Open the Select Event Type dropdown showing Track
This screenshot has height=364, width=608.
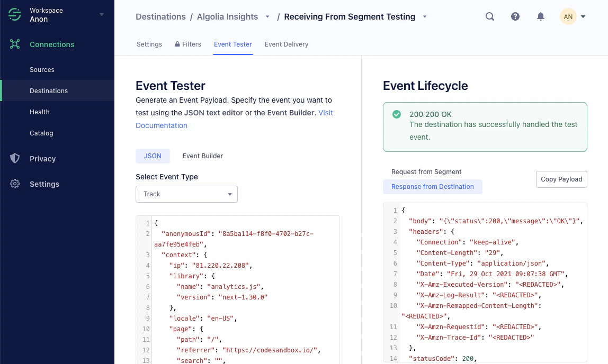186,194
